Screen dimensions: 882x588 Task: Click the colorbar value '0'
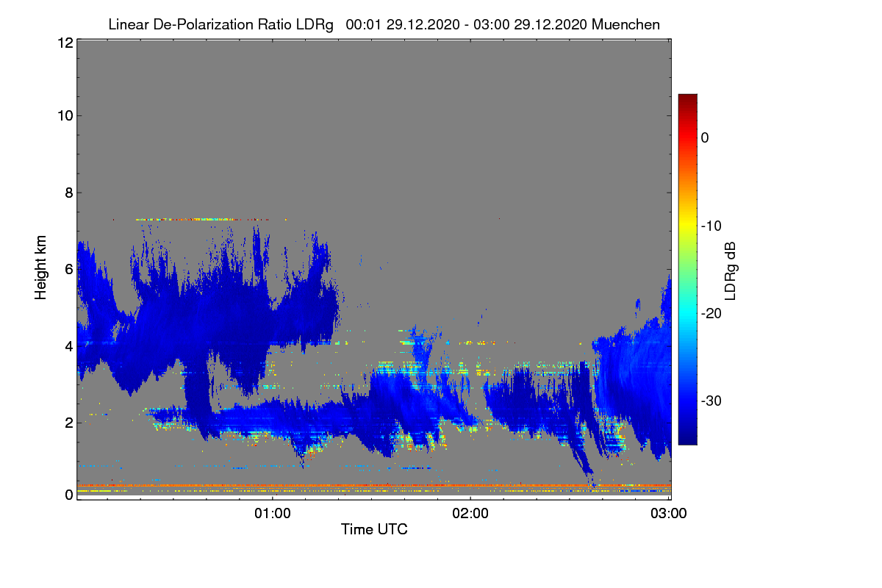click(705, 137)
